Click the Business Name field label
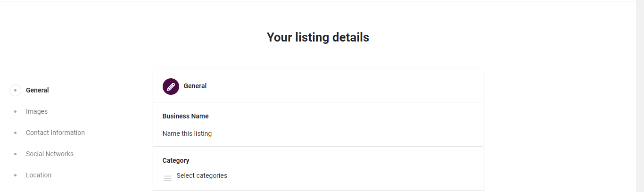 (x=185, y=117)
